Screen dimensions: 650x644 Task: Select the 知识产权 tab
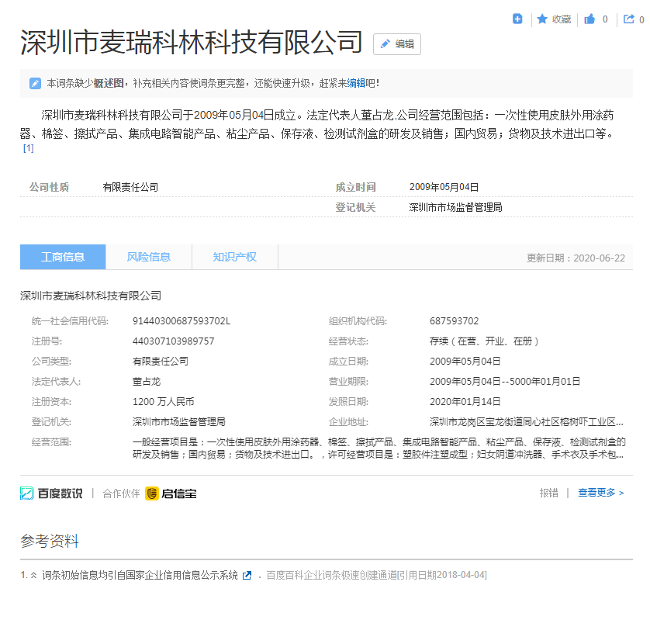234,257
